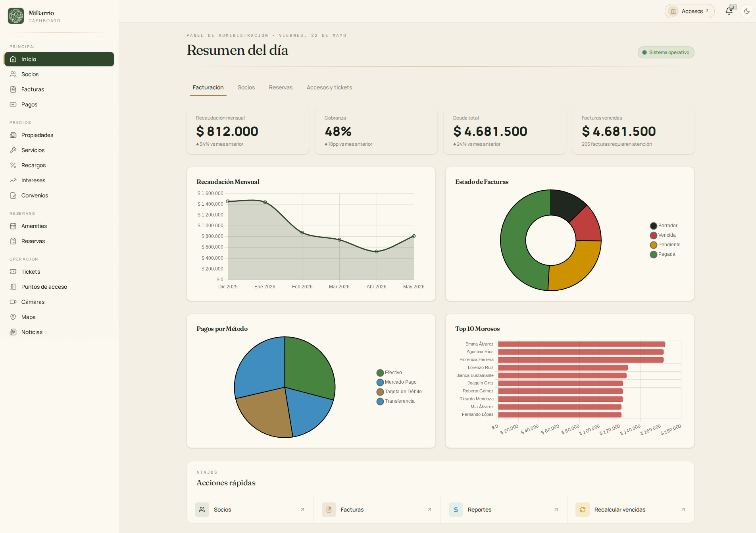The width and height of the screenshot is (756, 533).
Task: Toggle Vencida legend item
Action: tap(663, 235)
